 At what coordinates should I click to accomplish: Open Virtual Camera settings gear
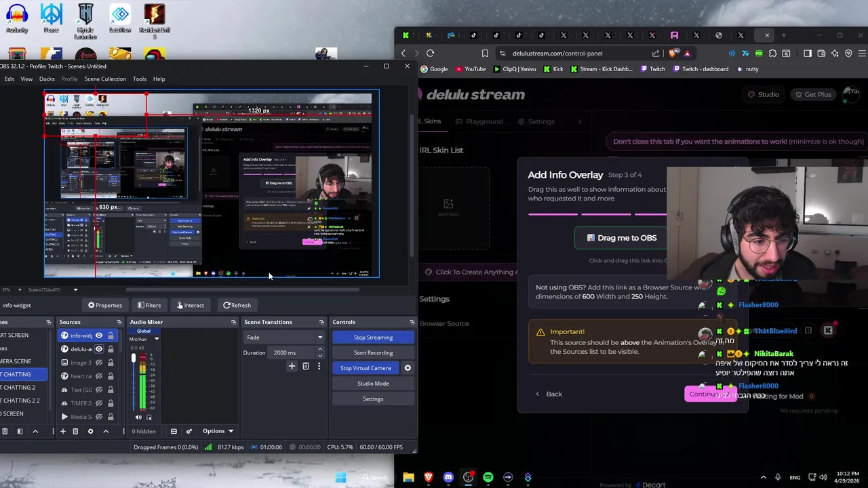[408, 368]
